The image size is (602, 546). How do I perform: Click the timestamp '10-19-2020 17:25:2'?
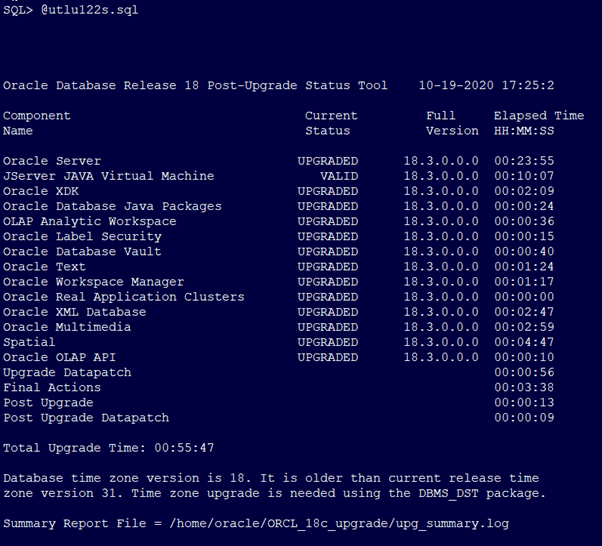[x=486, y=85]
